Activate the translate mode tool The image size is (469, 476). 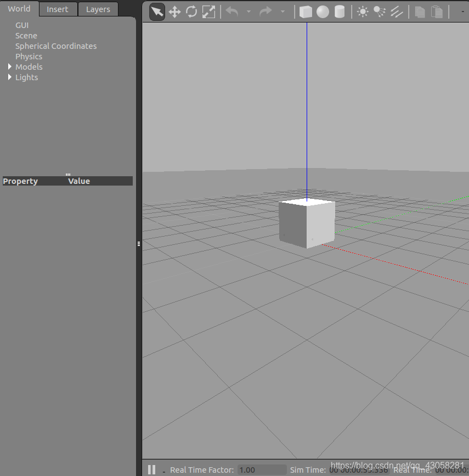point(174,12)
